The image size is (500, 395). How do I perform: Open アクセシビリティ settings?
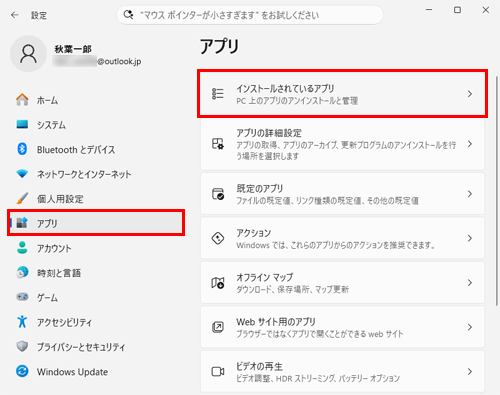click(96, 322)
